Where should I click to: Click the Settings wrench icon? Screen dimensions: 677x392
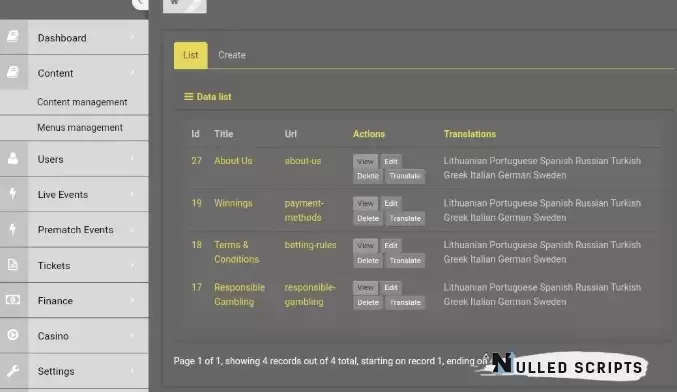[x=13, y=371]
